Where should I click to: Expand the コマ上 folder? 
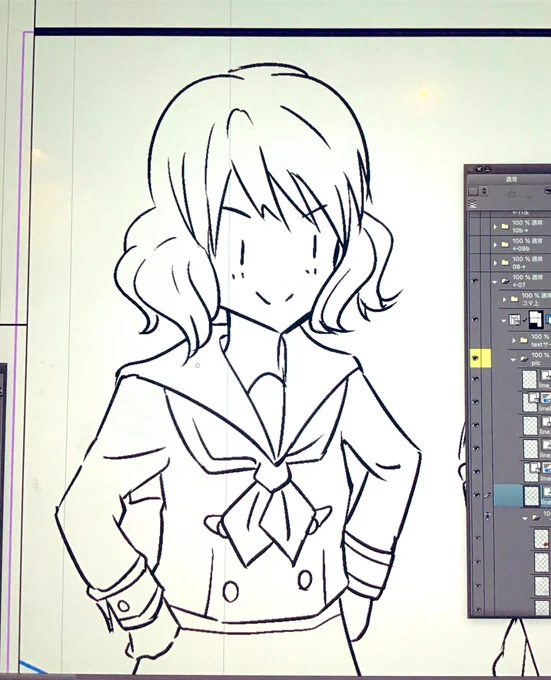504,300
